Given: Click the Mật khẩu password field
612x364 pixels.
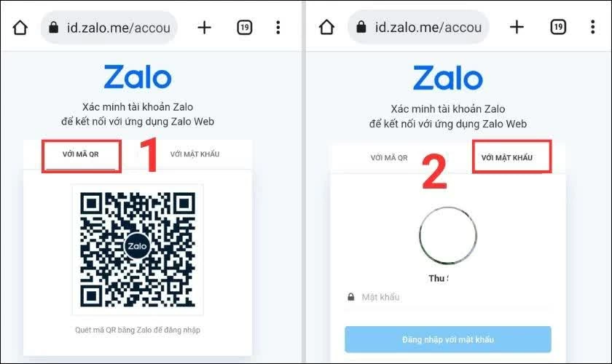Looking at the screenshot, I should click(x=447, y=297).
